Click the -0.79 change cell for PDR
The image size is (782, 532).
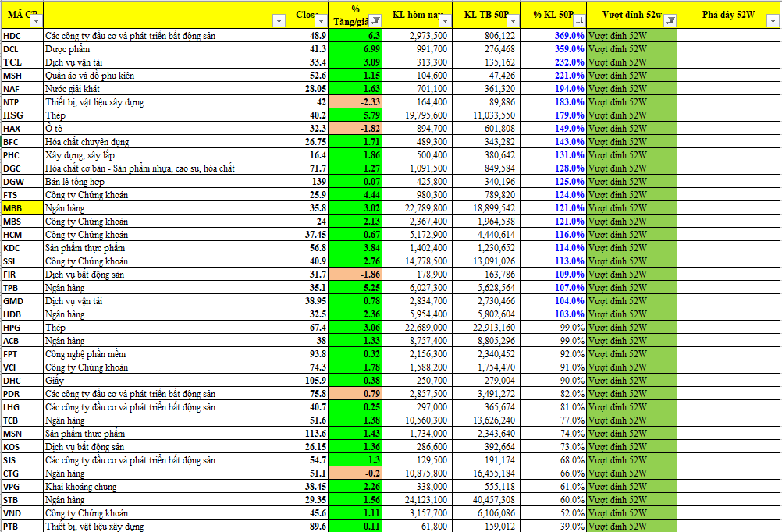357,394
